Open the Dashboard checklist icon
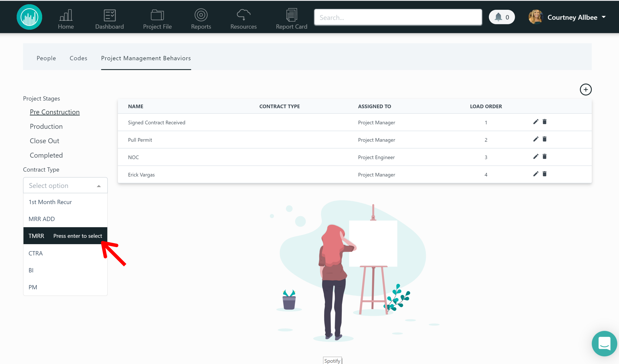The image size is (619, 364). point(109,15)
